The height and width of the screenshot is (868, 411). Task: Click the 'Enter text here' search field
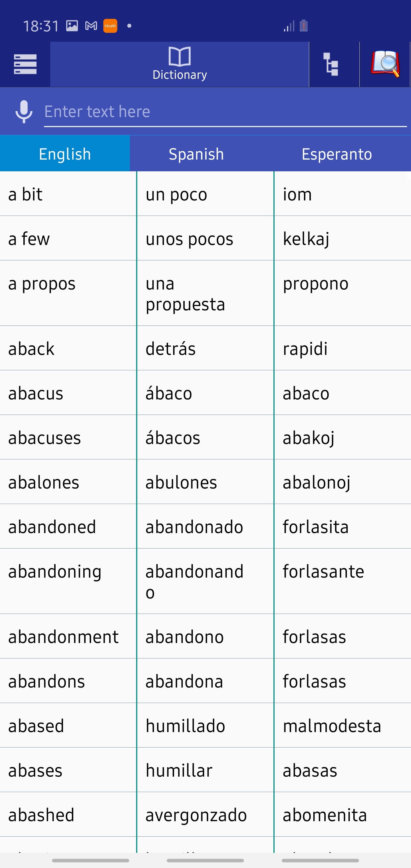[x=225, y=112]
